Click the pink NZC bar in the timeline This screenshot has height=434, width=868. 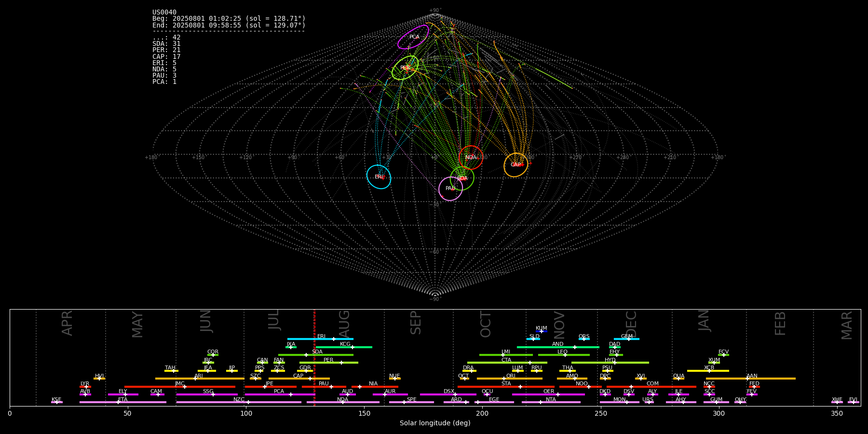tap(239, 402)
